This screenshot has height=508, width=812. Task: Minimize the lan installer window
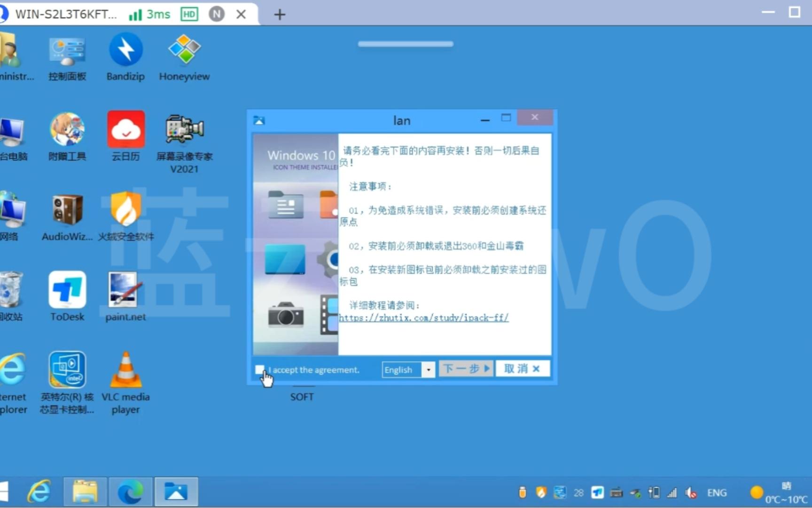[x=485, y=120]
